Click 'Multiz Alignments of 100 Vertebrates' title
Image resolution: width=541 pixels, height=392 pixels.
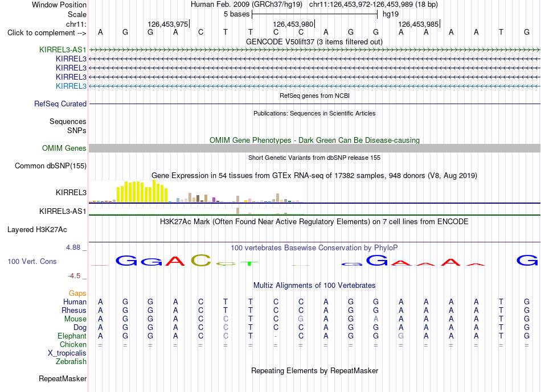click(314, 285)
